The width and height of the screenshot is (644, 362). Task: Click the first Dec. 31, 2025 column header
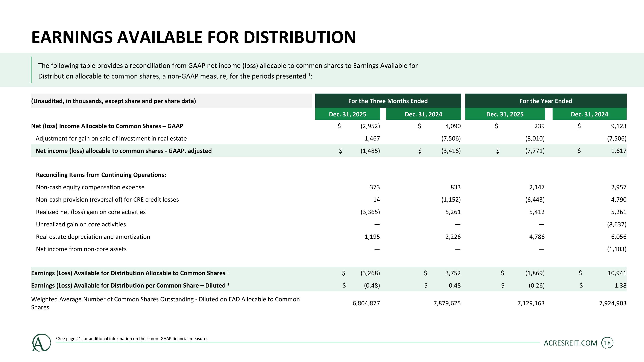coord(348,114)
